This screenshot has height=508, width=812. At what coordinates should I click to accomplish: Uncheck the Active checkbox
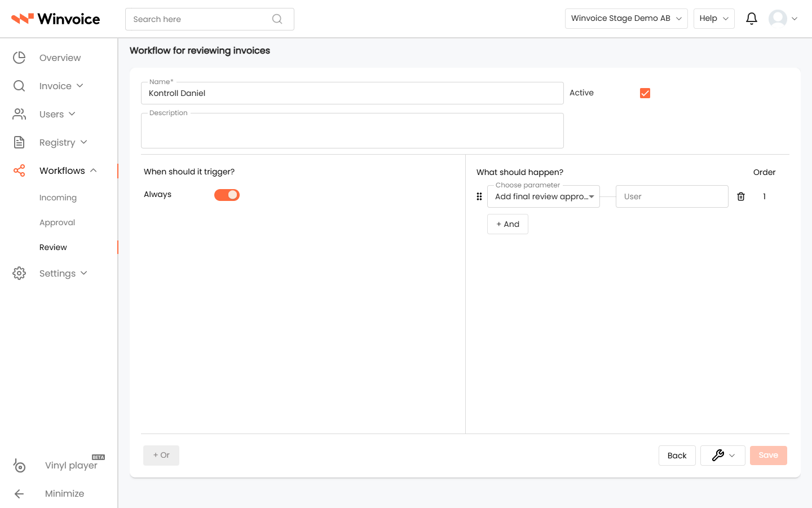click(645, 93)
